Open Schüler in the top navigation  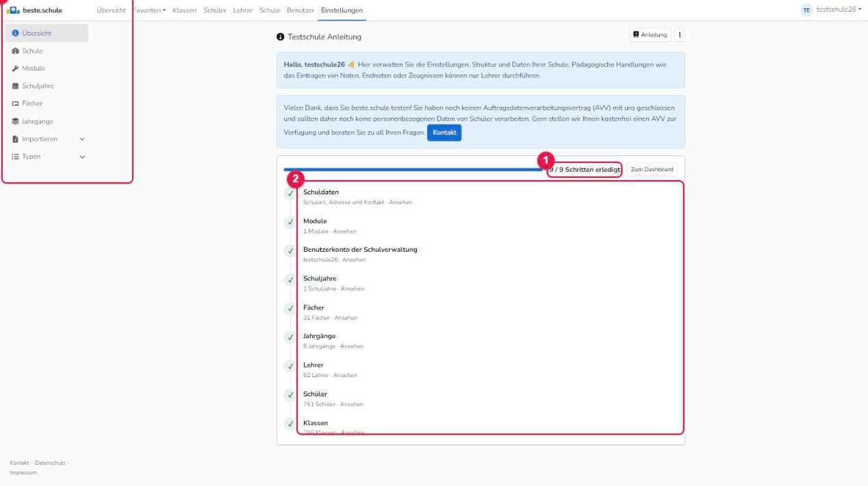coord(215,10)
